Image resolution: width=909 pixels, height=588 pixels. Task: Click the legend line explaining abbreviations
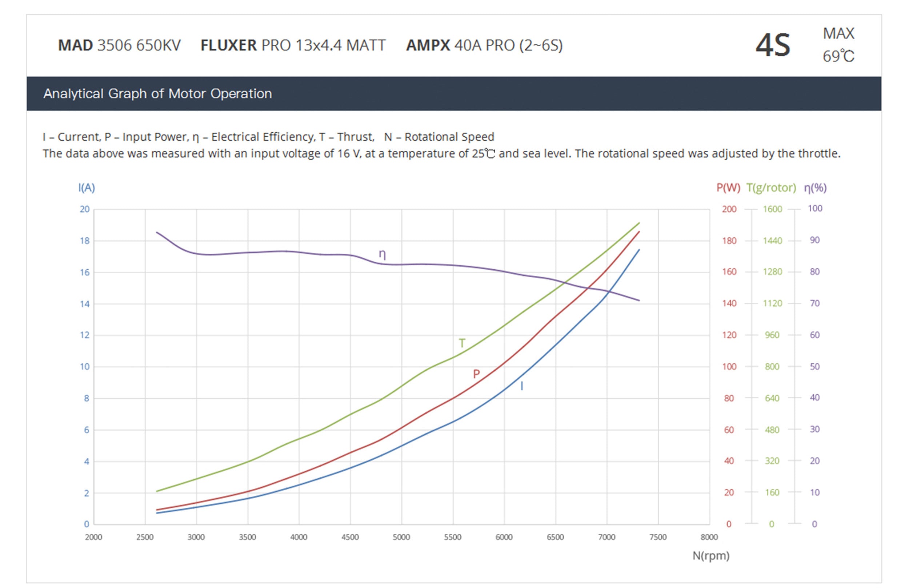pyautogui.click(x=268, y=137)
